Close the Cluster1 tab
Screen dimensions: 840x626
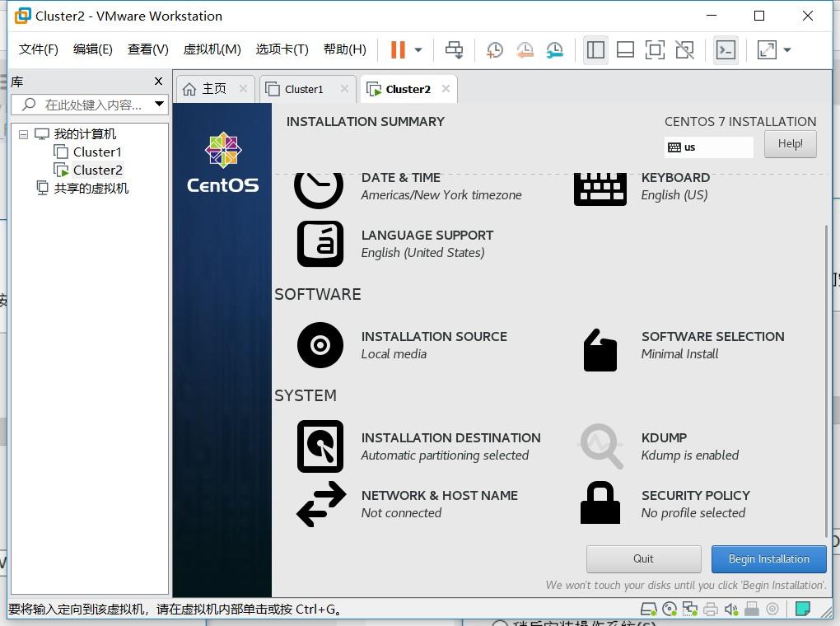click(344, 88)
